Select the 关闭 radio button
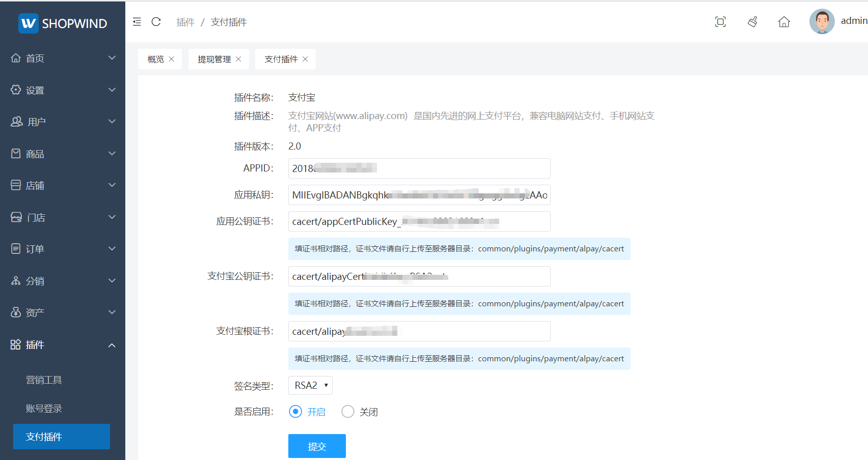 click(x=348, y=412)
